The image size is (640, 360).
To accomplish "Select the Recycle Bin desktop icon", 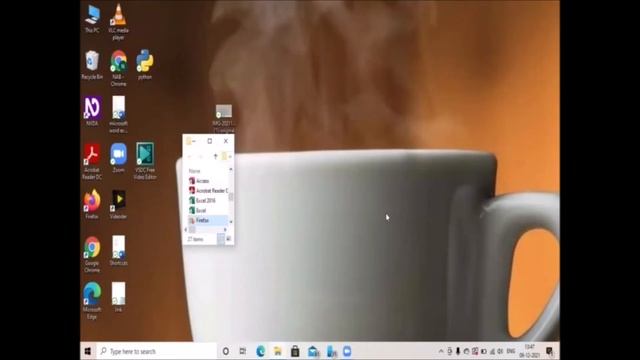I will click(92, 65).
